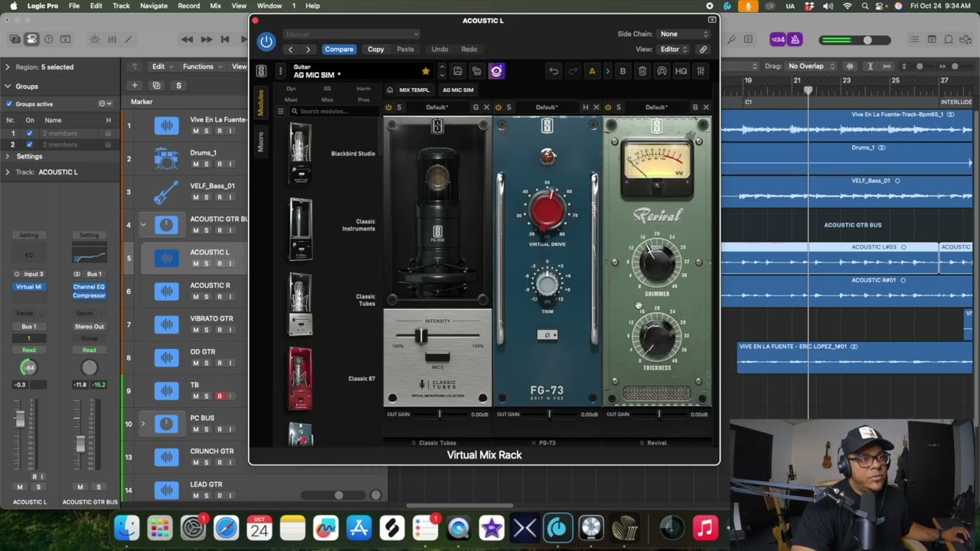Open the headphone monitoring icon

tap(661, 71)
